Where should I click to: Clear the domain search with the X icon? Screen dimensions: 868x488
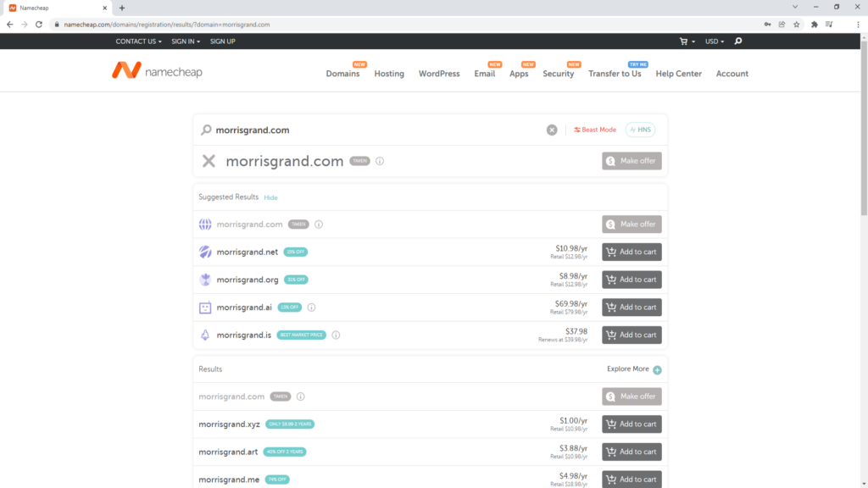(x=552, y=130)
